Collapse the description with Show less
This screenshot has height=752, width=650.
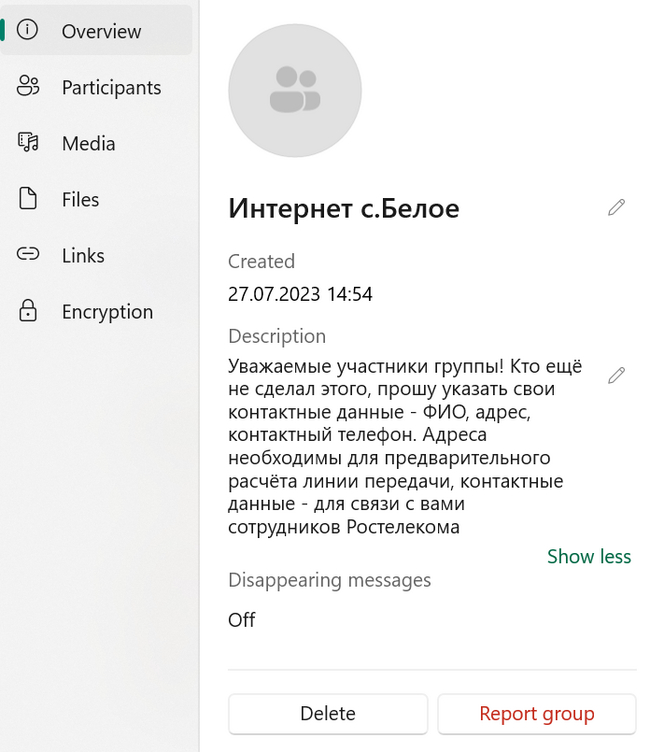tap(589, 556)
